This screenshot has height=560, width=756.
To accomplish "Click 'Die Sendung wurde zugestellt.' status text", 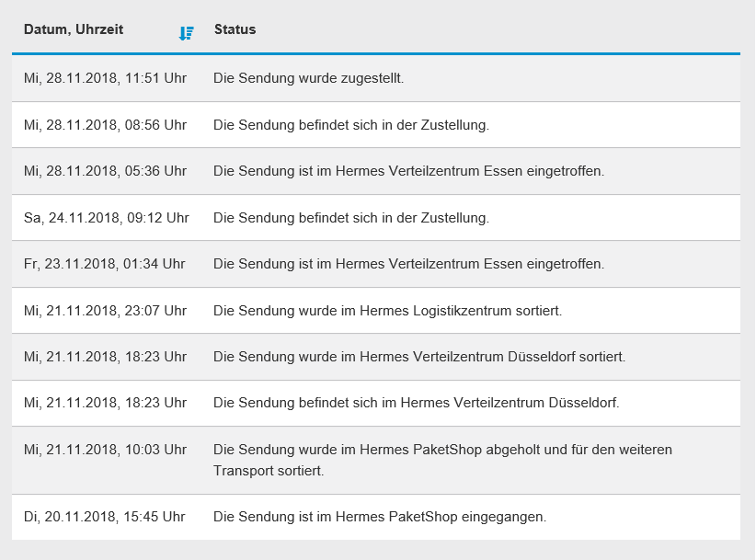I will [309, 78].
